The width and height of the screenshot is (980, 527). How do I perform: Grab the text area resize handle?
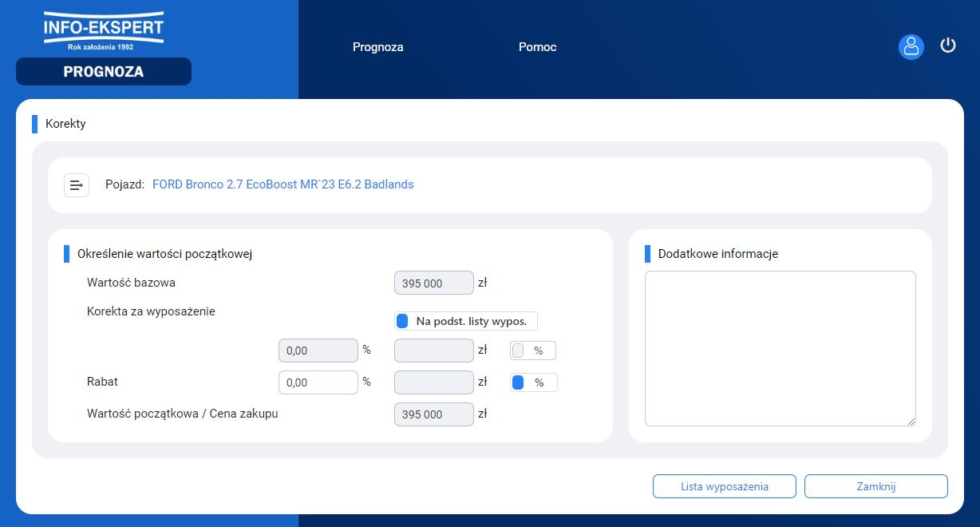[x=911, y=421]
